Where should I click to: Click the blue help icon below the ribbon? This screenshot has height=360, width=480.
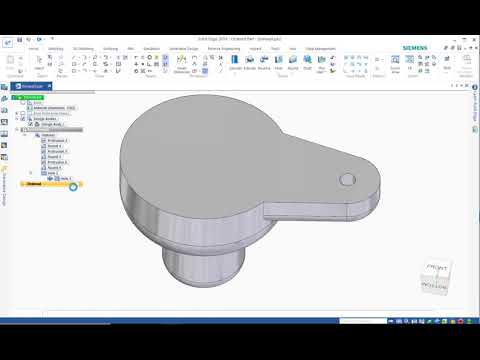(475, 87)
